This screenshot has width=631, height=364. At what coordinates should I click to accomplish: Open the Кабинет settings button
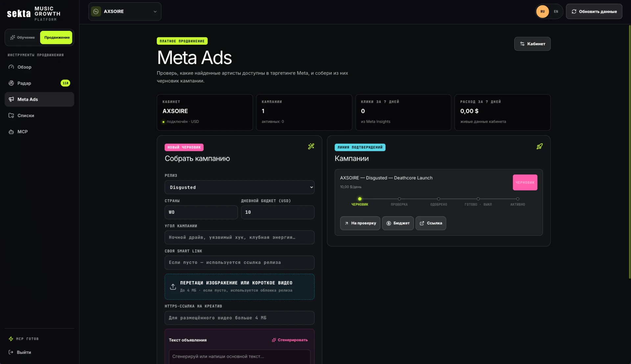532,44
